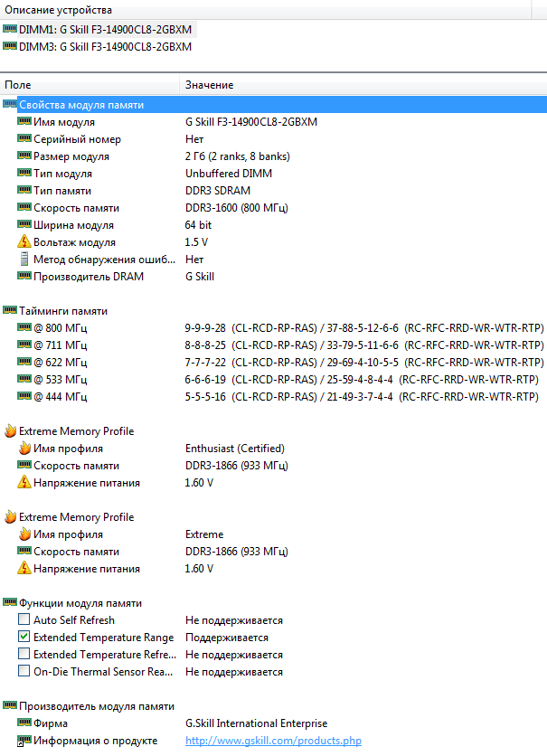Image resolution: width=547 pixels, height=756 pixels.
Task: Click the icon beside Фирма
Action: 24,723
